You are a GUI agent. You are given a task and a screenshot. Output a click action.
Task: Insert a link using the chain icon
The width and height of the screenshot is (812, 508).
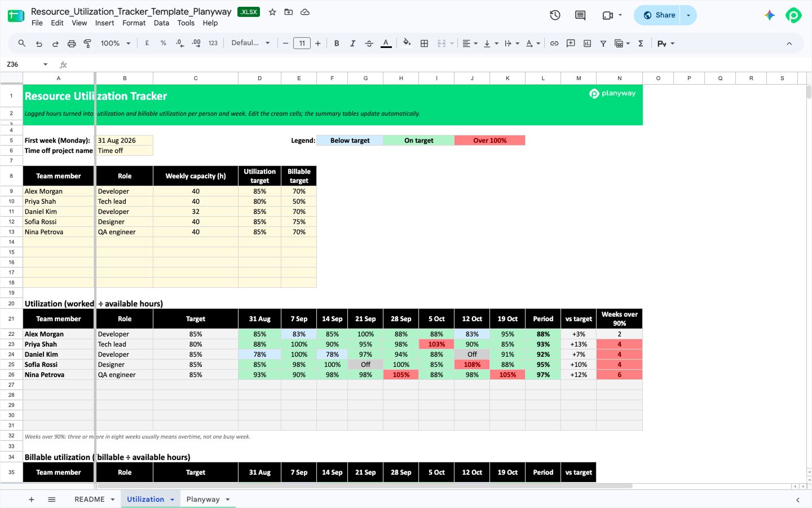[x=554, y=43]
